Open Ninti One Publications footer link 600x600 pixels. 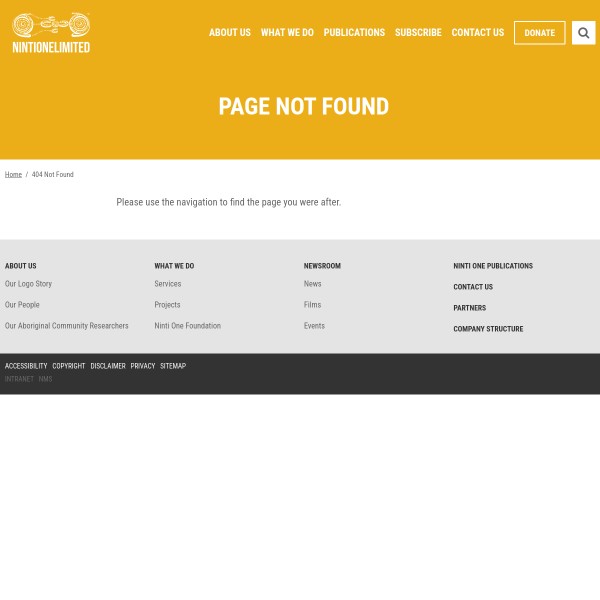[492, 266]
